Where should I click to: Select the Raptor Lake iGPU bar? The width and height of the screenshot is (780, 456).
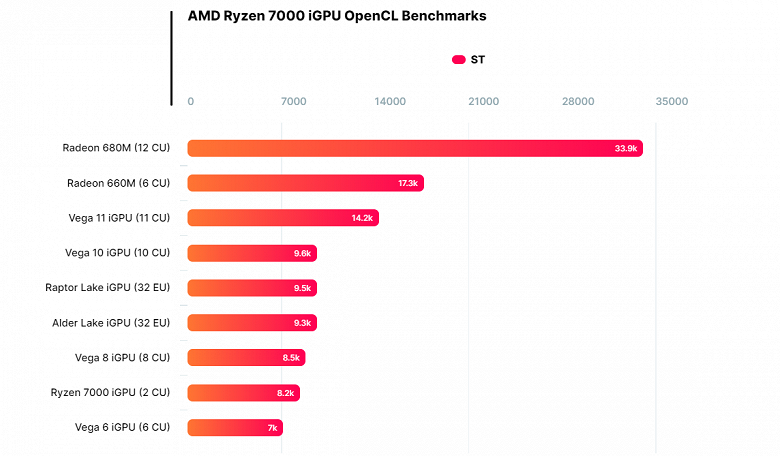[252, 288]
